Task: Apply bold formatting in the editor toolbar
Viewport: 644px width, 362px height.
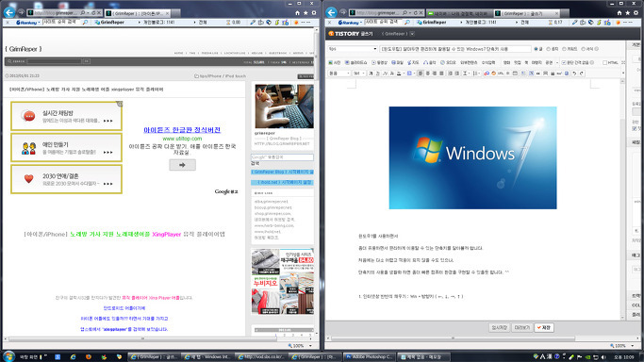Action: (x=371, y=74)
